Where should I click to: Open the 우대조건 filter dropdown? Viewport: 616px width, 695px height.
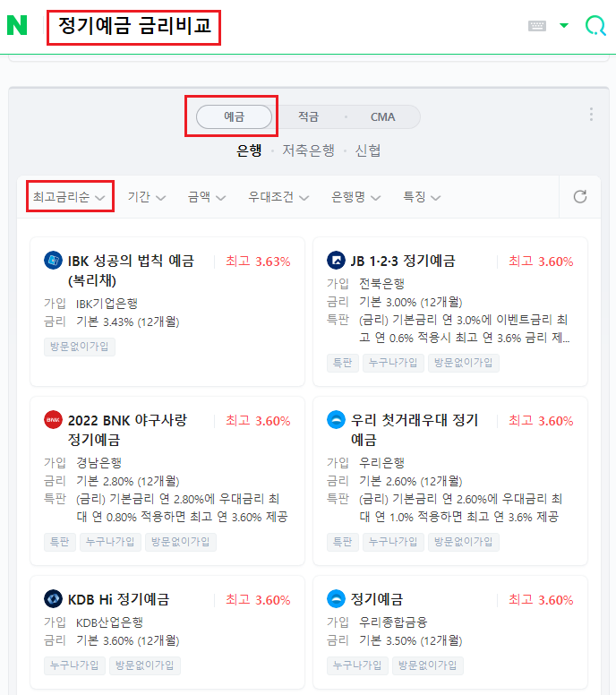pos(278,196)
